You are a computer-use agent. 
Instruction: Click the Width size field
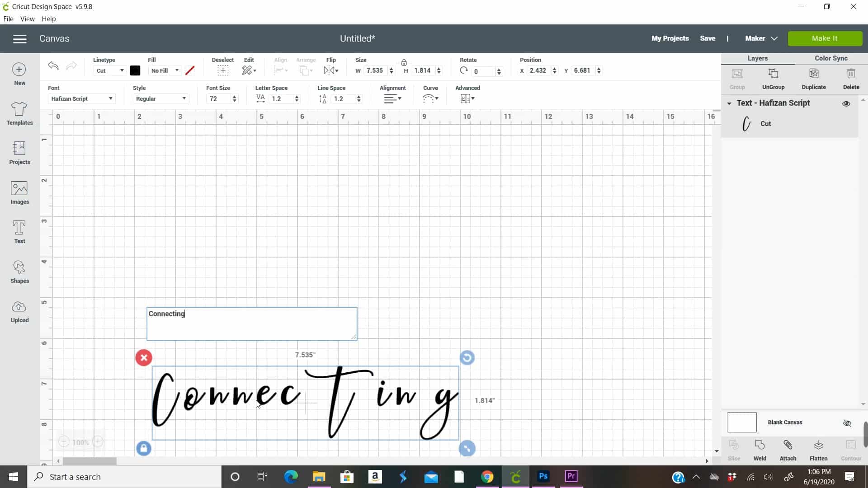pos(375,70)
